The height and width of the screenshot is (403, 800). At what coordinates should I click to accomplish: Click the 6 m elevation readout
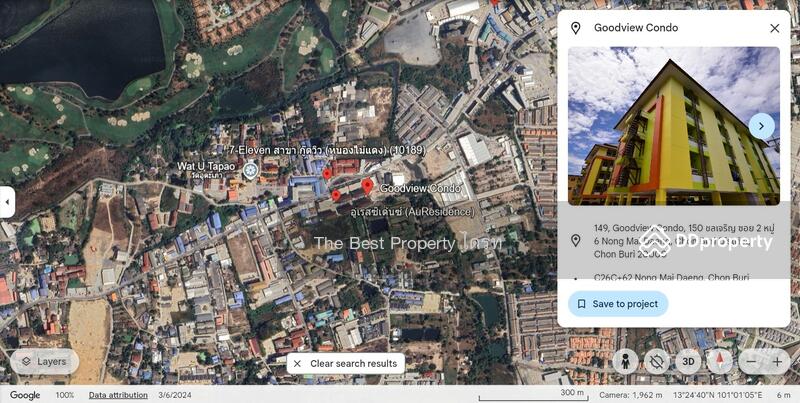[x=783, y=395]
